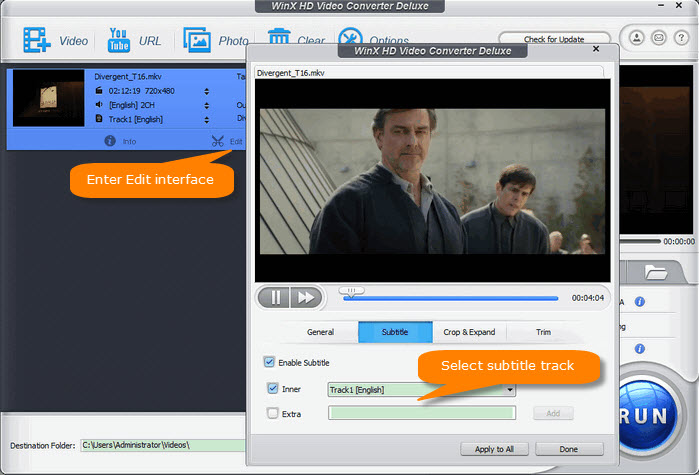Open Options wrench icon

pyautogui.click(x=350, y=36)
